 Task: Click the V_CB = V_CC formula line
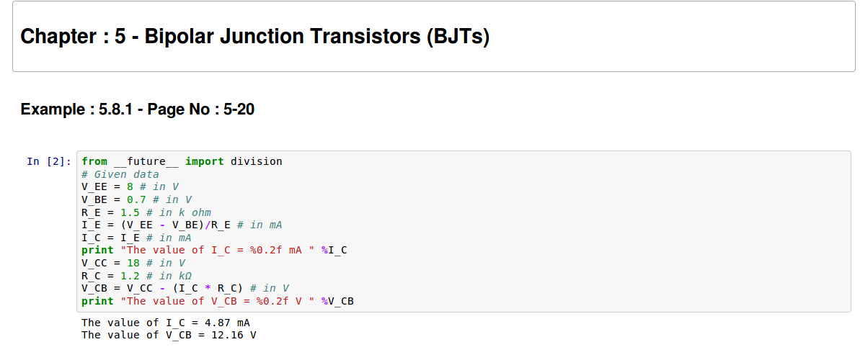185,288
